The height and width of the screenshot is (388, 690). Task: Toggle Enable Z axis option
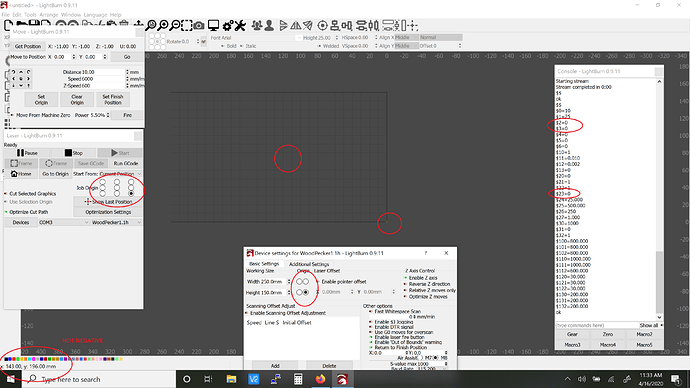tap(421, 278)
